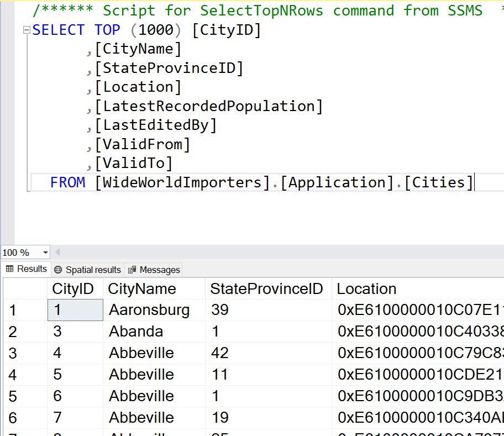Click Abbeville in the StateProvinceID 42 row
Viewport: 504px width, 436px height.
coord(154,353)
